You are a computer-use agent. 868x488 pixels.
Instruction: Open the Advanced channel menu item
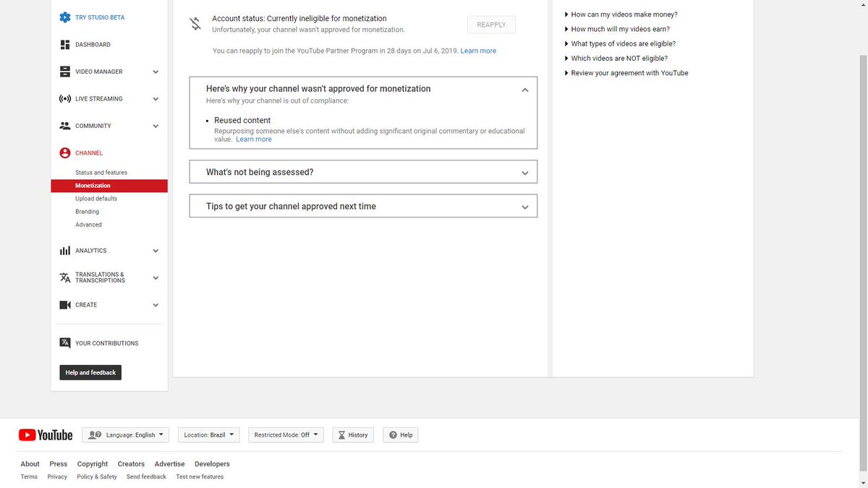88,225
